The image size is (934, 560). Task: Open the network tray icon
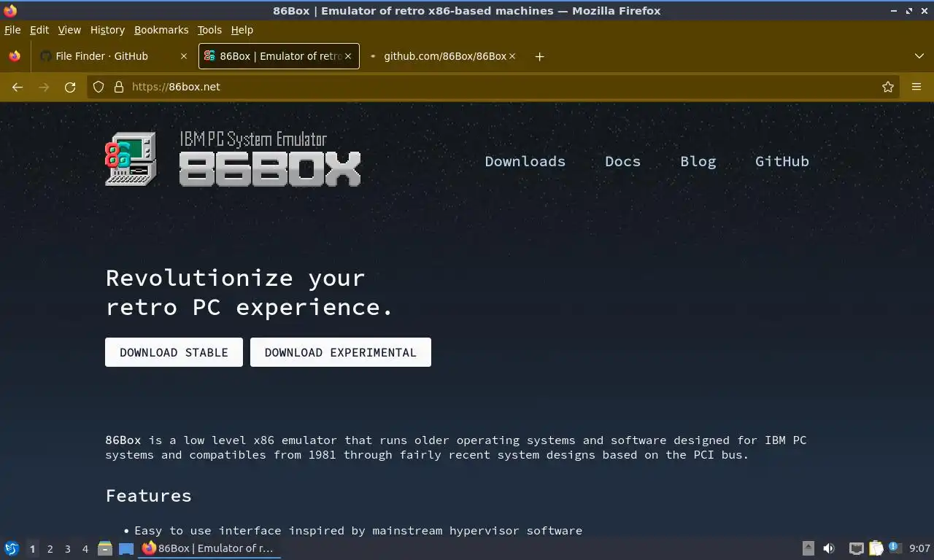tap(857, 548)
